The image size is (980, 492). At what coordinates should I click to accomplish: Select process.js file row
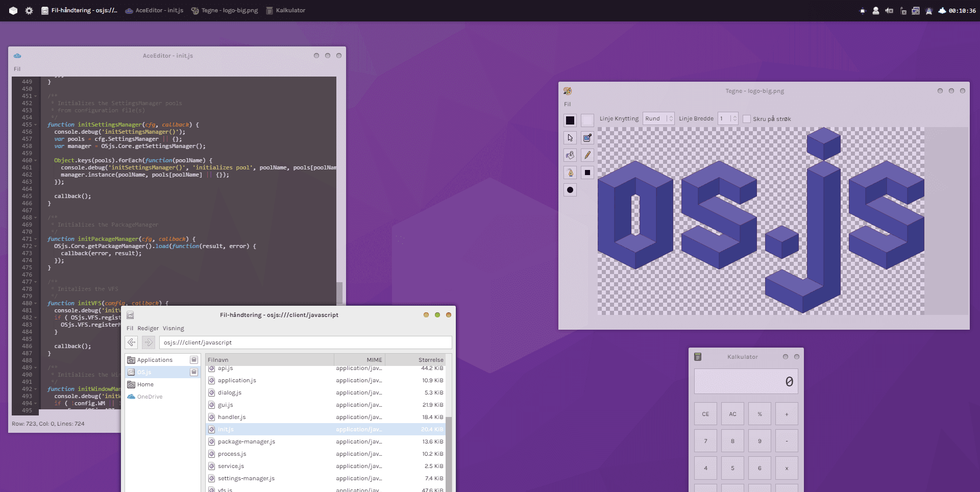(326, 454)
